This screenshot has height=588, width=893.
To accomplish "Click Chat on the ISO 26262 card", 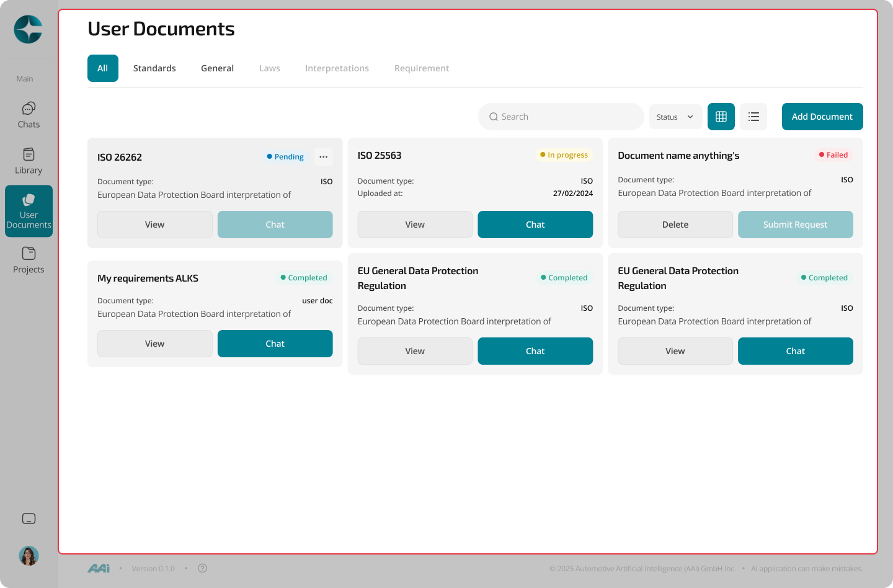I will pos(275,225).
